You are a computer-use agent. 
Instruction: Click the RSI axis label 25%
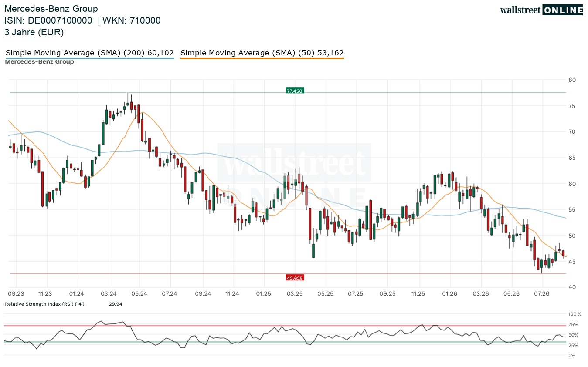tap(573, 345)
